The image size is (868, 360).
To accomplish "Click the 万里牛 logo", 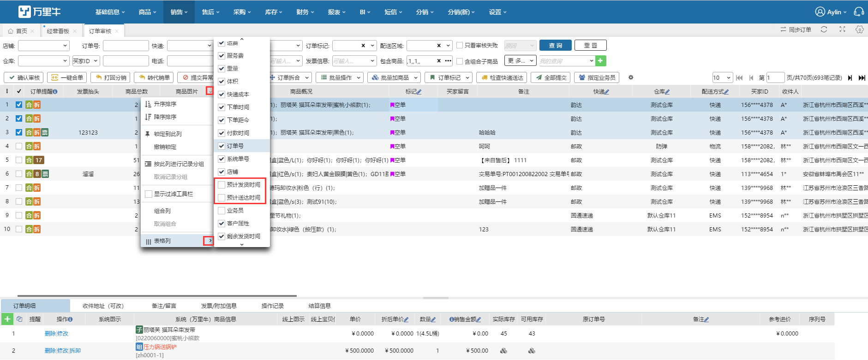I will tap(40, 12).
